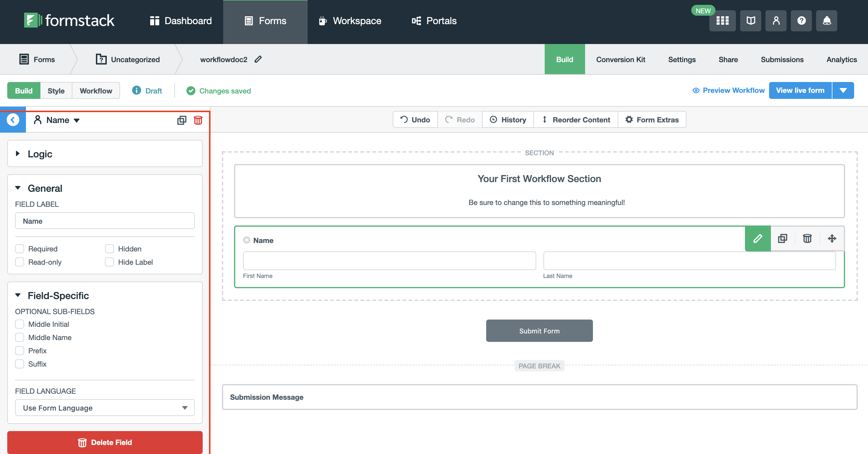Switch to the Workflow tab
This screenshot has width=868, height=454.
coord(96,91)
